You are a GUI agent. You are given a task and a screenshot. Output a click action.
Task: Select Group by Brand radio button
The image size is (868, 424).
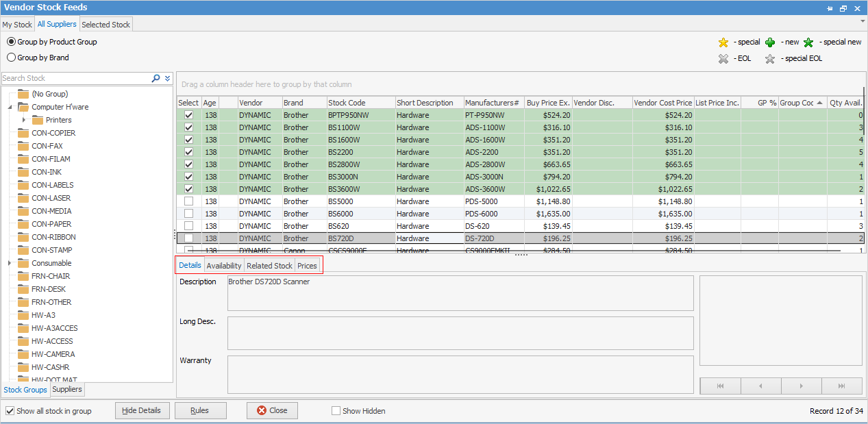(12, 58)
